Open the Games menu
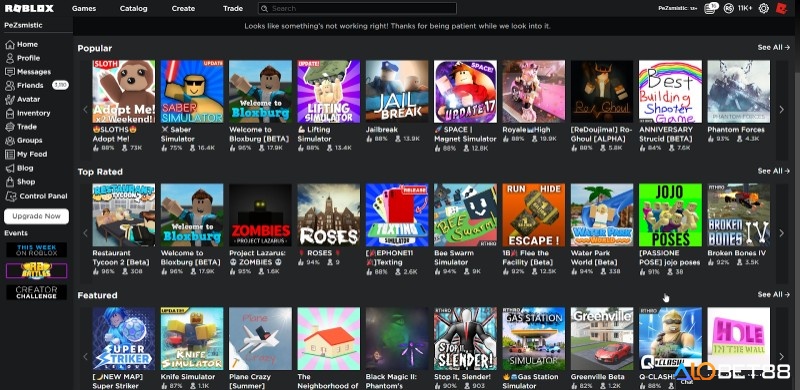This screenshot has height=390, width=800. [84, 8]
